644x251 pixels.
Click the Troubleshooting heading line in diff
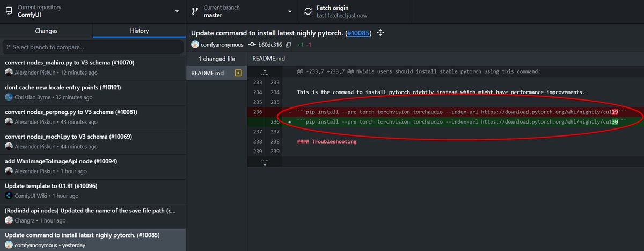pos(326,141)
